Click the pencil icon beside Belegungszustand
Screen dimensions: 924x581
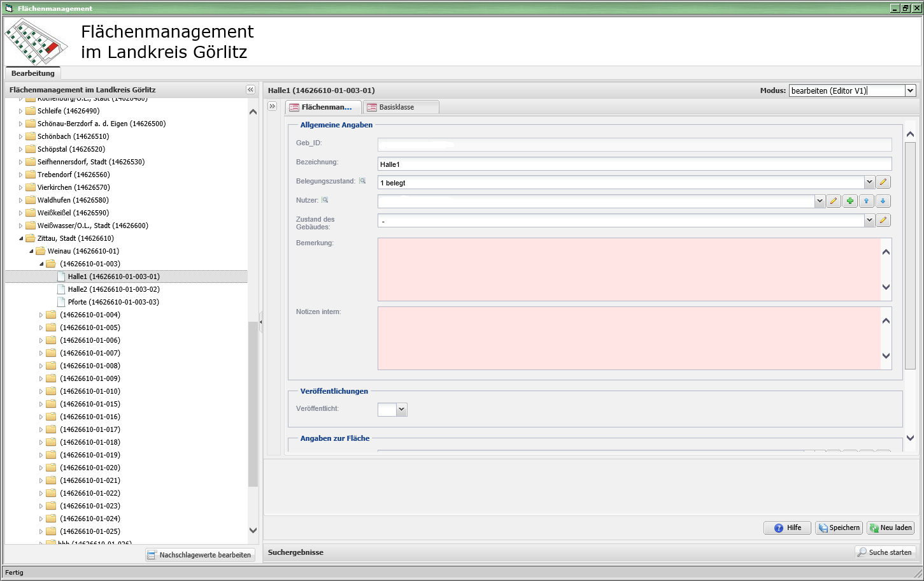883,182
